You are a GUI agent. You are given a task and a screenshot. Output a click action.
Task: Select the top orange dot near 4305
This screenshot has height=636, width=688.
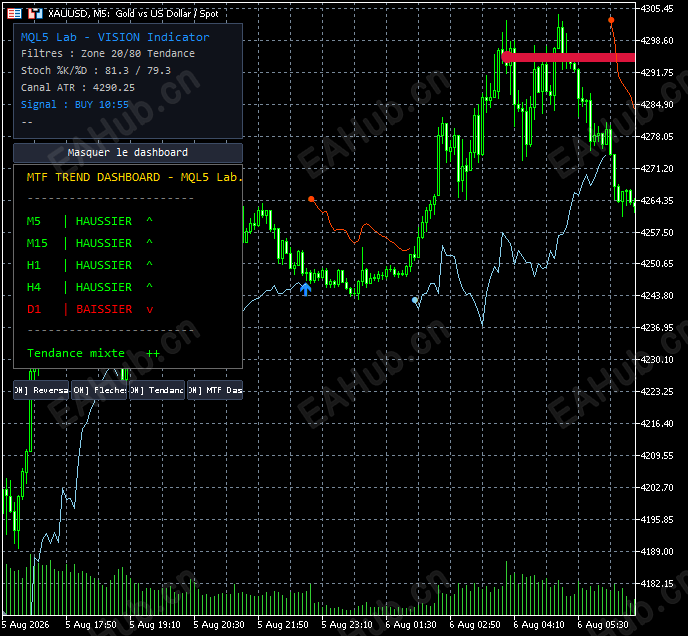pyautogui.click(x=611, y=20)
